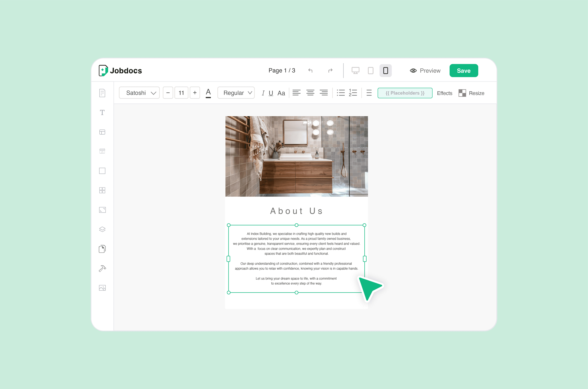Click the font size field
Image resolution: width=588 pixels, height=389 pixels.
click(181, 93)
